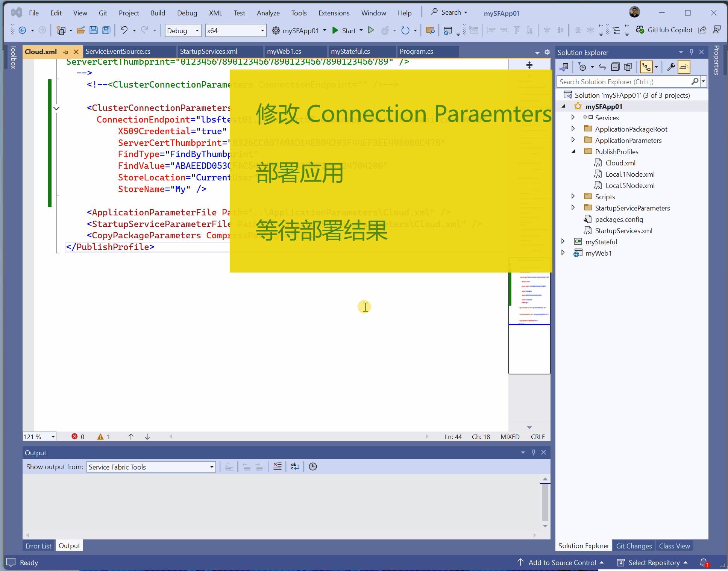Click Start Without Debugging outline arrow

[371, 30]
